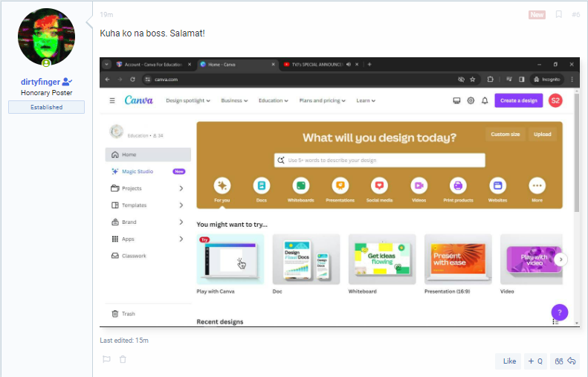Expand the Brand sidebar chevron
The width and height of the screenshot is (588, 377).
coord(181,222)
